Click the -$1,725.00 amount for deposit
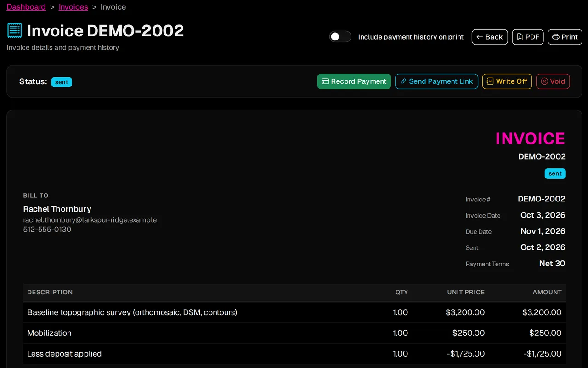Screen dimensions: 588x368 coord(543,354)
